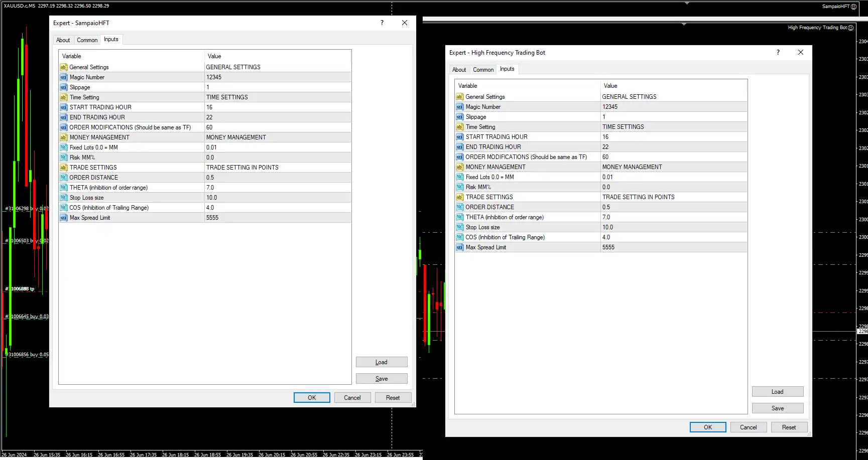Edit Magic Number value 12345 in SampaioHFT dialog
Viewport: 868px width, 460px height.
coord(278,77)
